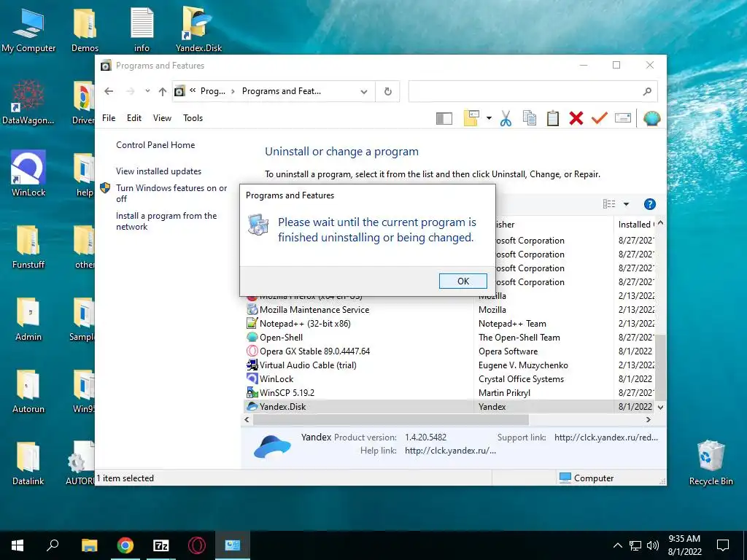This screenshot has height=560, width=747.
Task: Open recent locations dropdown beside forward arrow
Action: (147, 91)
